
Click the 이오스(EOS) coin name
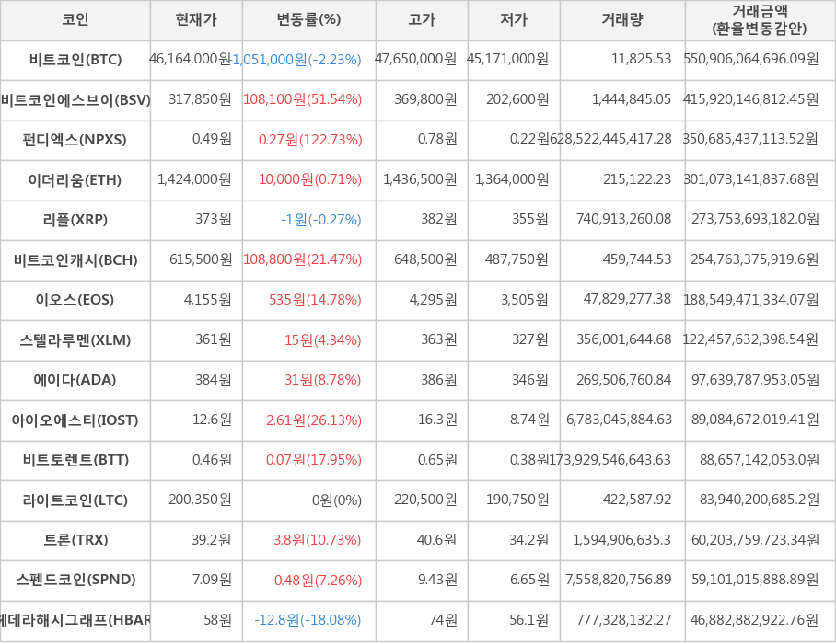click(75, 300)
